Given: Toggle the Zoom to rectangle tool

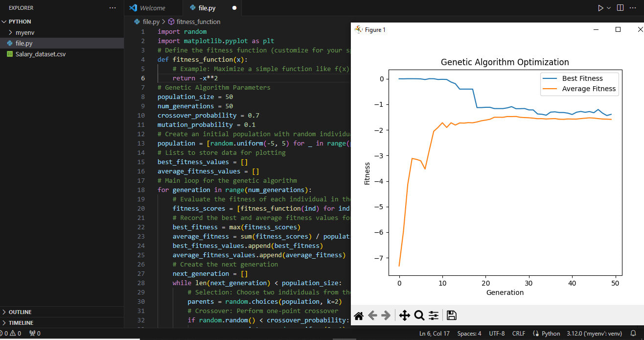Looking at the screenshot, I should [x=419, y=316].
